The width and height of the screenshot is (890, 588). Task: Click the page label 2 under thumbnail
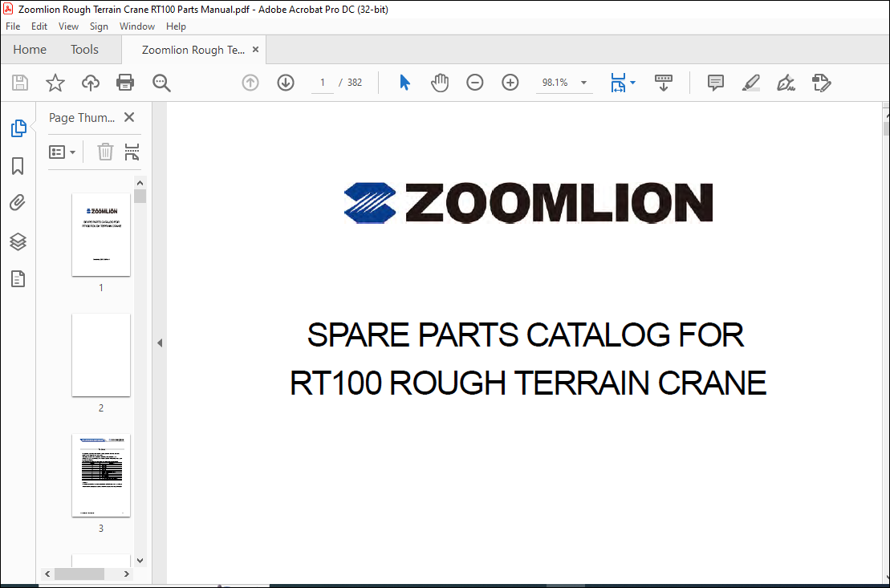click(101, 408)
